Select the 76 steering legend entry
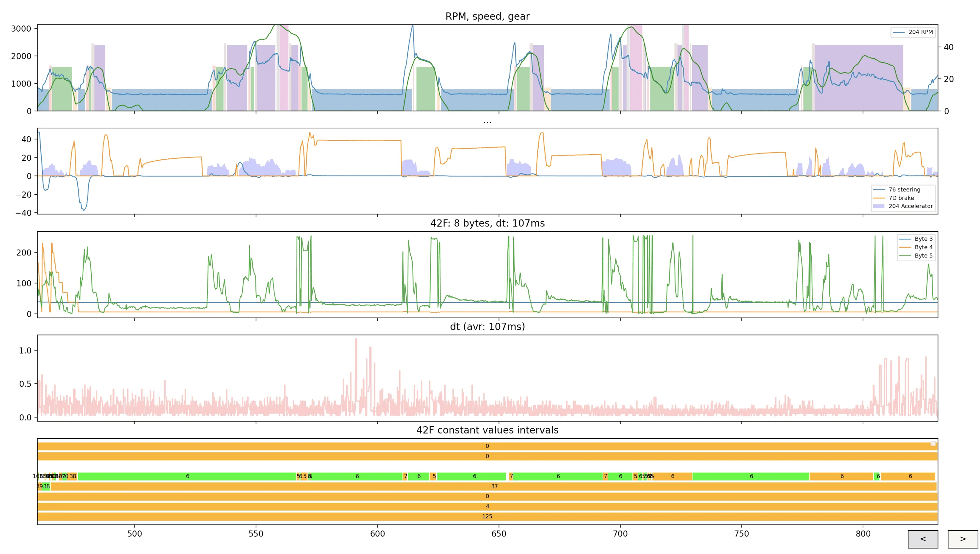This screenshot has width=980, height=554. click(896, 189)
